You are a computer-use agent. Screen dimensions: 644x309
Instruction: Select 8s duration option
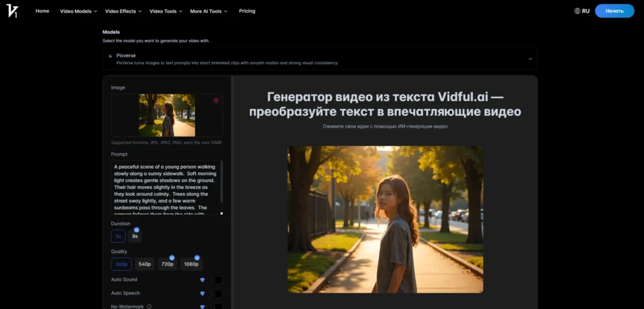[135, 236]
